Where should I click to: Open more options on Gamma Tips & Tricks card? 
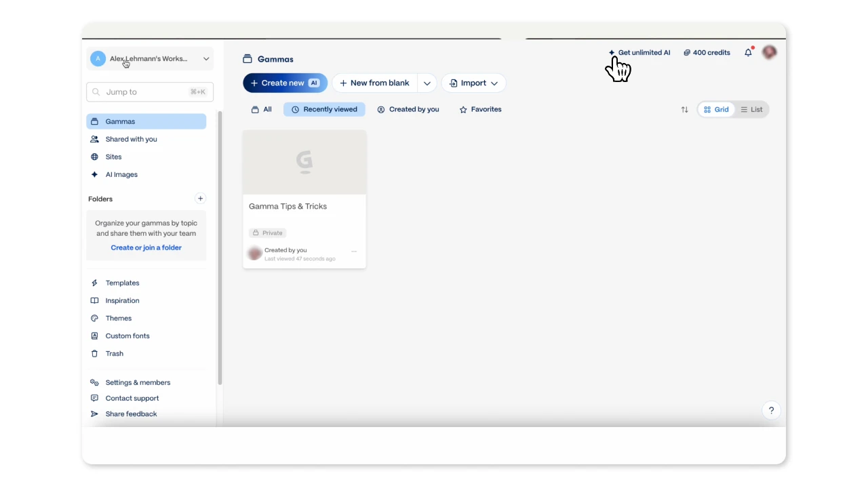354,251
